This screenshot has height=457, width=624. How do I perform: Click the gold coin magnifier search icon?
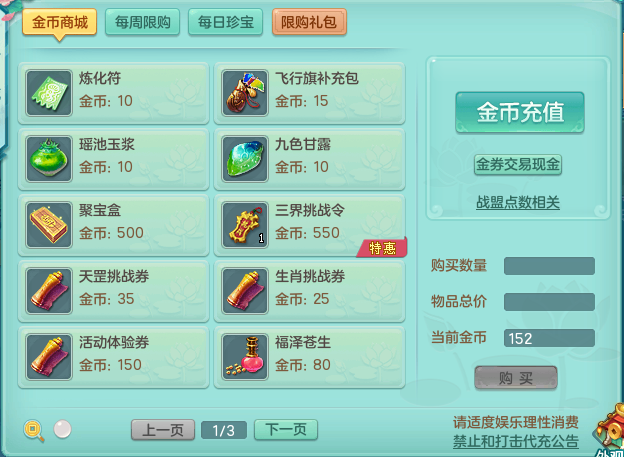34,430
